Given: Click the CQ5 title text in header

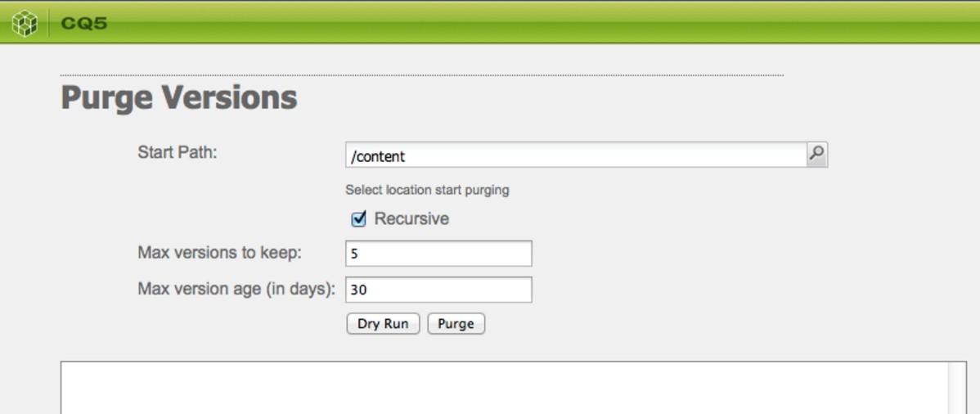Looking at the screenshot, I should 84,24.
